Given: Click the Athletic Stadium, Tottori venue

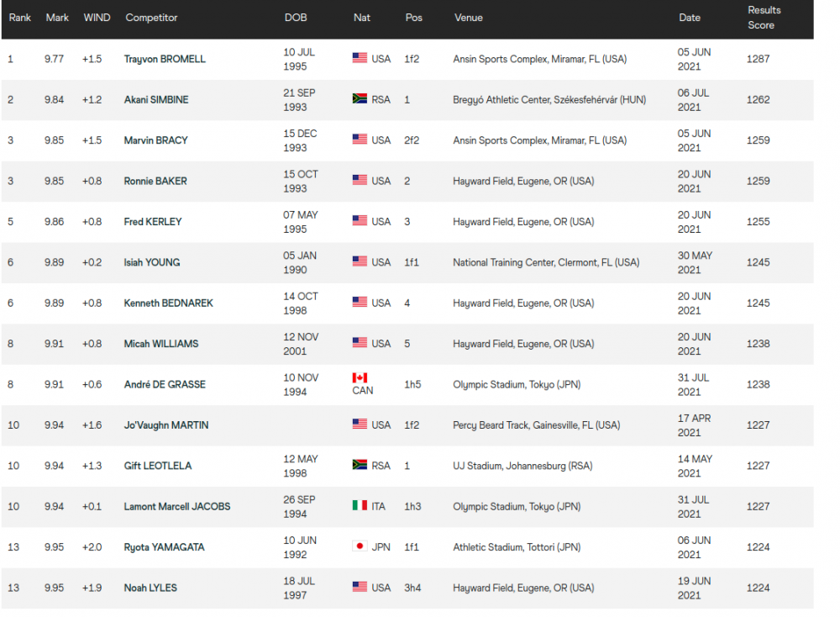Looking at the screenshot, I should pos(517,547).
